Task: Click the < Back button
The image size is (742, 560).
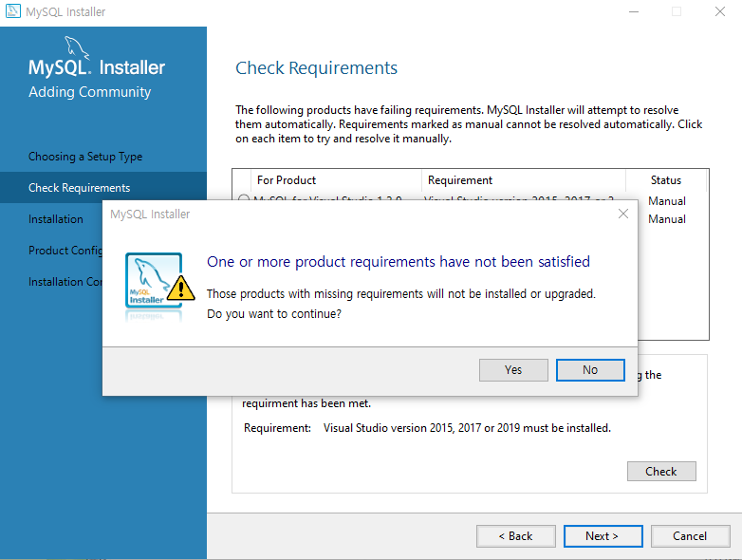Action: [x=516, y=536]
